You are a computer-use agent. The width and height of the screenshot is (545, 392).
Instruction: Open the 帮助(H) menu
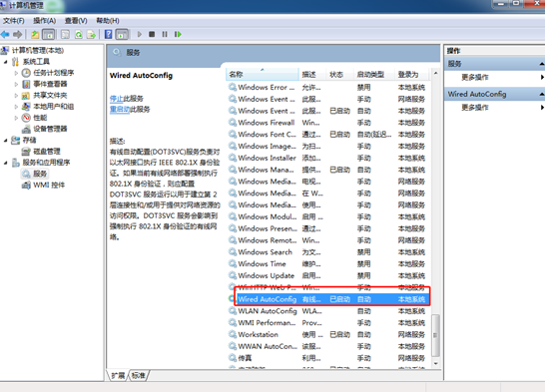108,21
